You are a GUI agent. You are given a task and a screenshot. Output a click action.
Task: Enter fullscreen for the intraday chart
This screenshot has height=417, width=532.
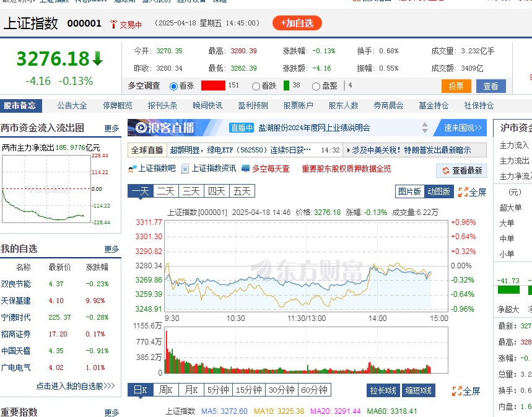(463, 192)
